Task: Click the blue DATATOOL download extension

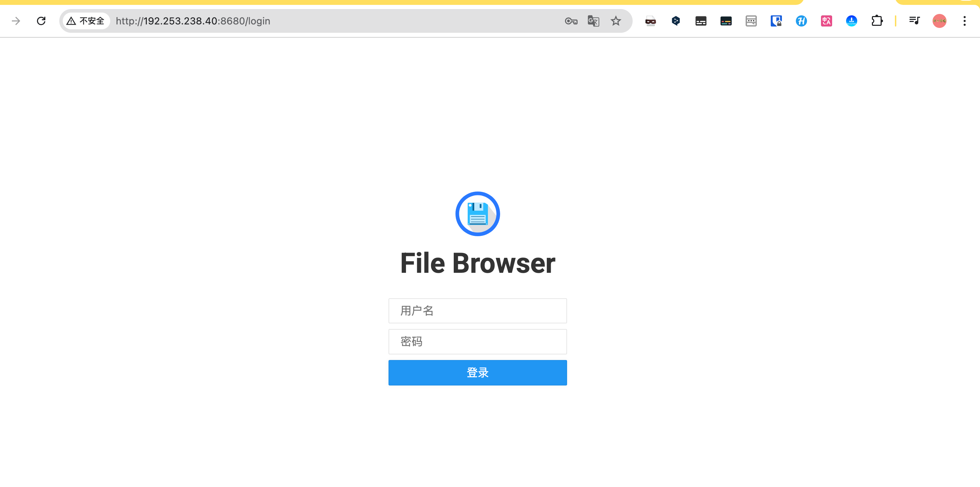Action: 851,21
